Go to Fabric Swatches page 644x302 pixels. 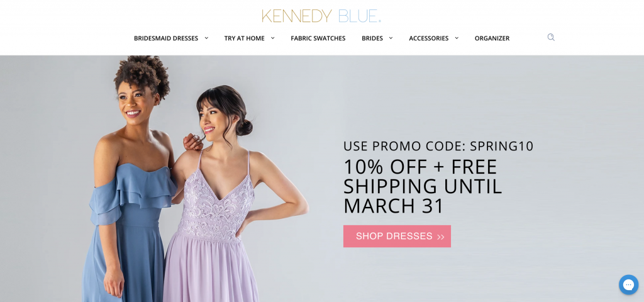pyautogui.click(x=318, y=38)
